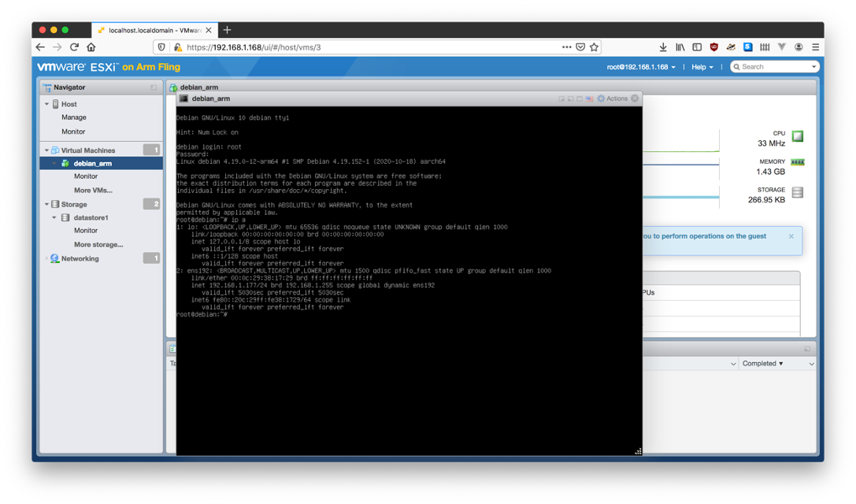Open Firefox downloads panel
Screen dimensions: 856x504
[x=663, y=47]
